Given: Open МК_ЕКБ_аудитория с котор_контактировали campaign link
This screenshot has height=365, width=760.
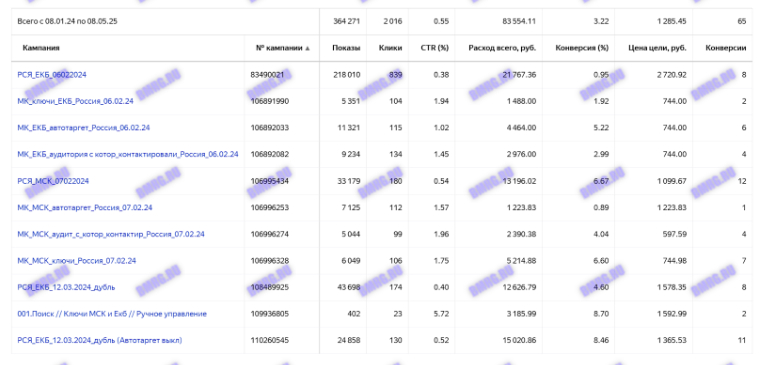Looking at the screenshot, I should pyautogui.click(x=128, y=154).
